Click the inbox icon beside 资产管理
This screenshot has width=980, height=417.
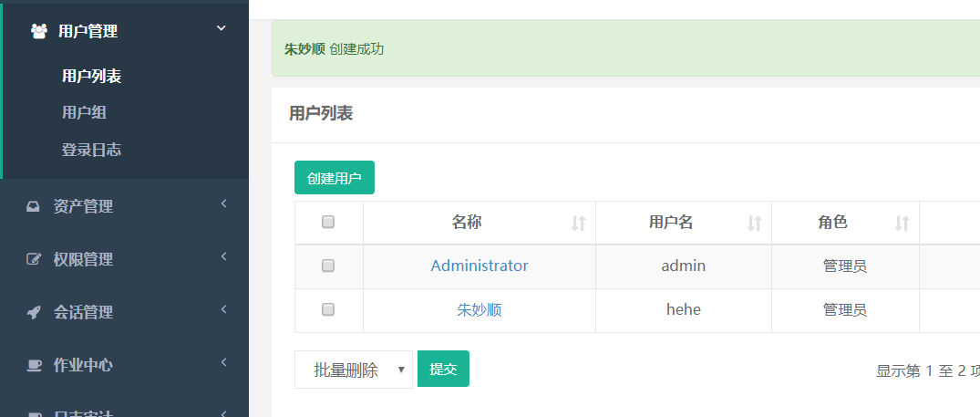coord(34,206)
